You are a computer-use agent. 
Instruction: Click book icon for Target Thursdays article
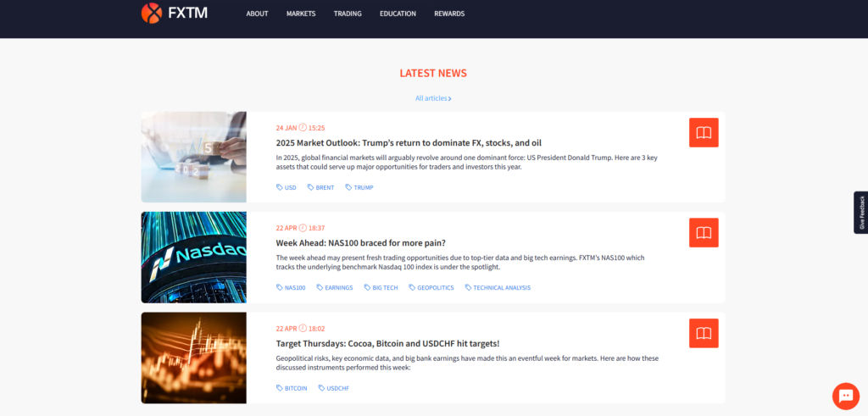(703, 333)
